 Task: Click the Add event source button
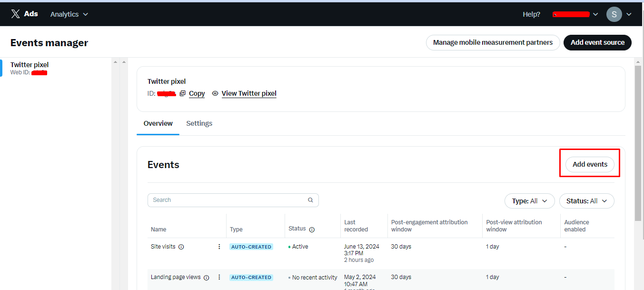point(597,42)
